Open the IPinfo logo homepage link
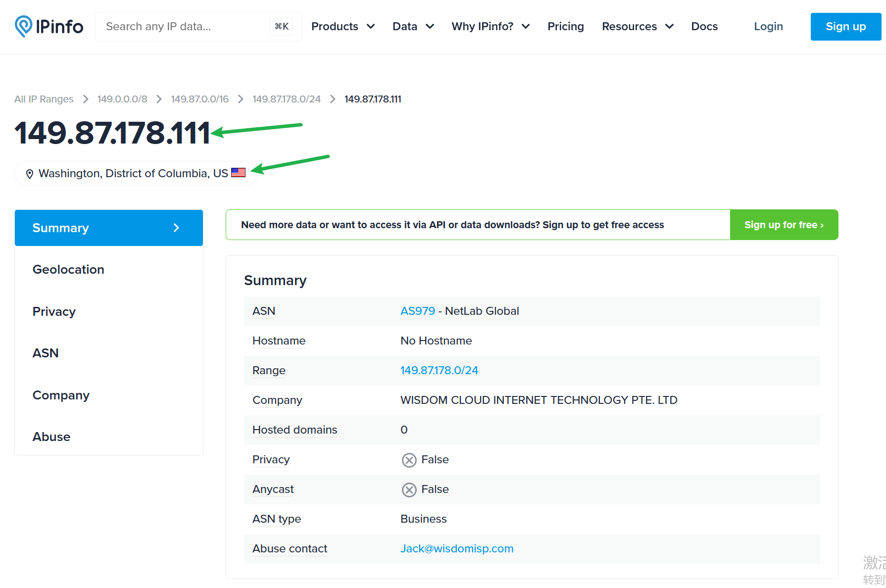This screenshot has height=588, width=886. pos(49,26)
